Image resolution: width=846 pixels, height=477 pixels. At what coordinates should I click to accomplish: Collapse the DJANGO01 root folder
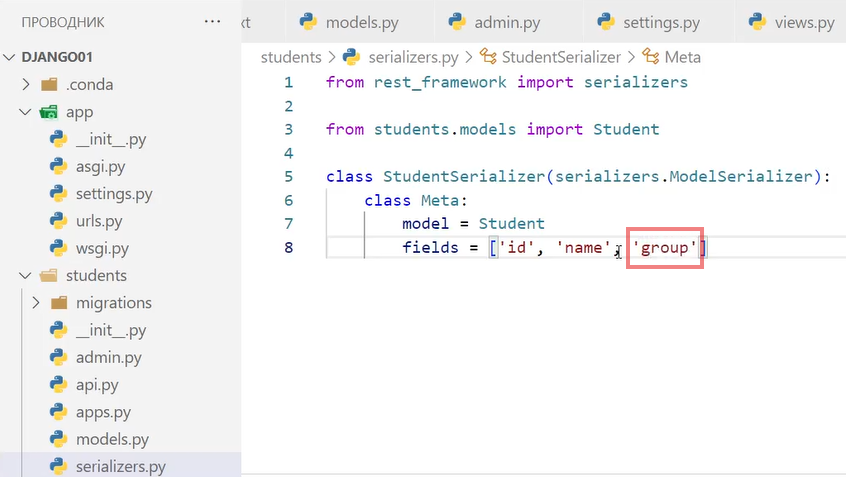(x=10, y=58)
